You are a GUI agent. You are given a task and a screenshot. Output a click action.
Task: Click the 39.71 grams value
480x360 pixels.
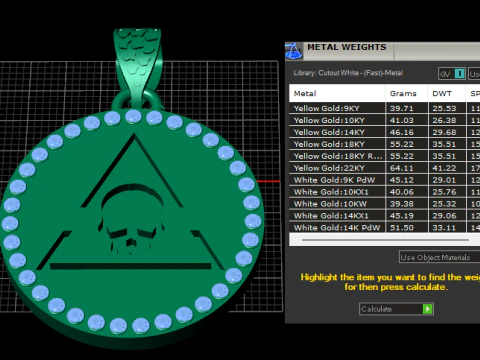pyautogui.click(x=402, y=108)
